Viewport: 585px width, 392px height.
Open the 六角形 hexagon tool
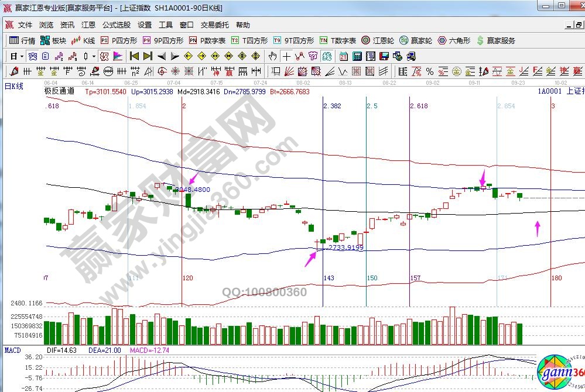click(454, 40)
